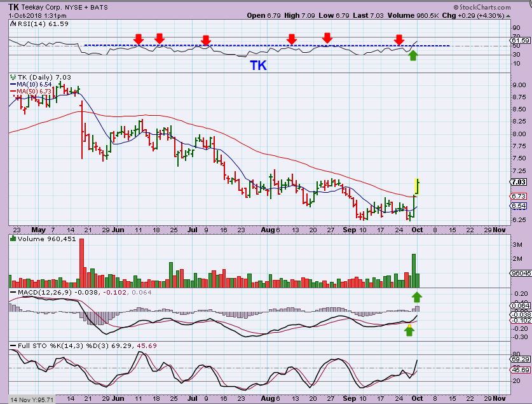Click Sep on the price panel date axis
Image resolution: width=532 pixels, height=404 pixels.
pyautogui.click(x=350, y=230)
